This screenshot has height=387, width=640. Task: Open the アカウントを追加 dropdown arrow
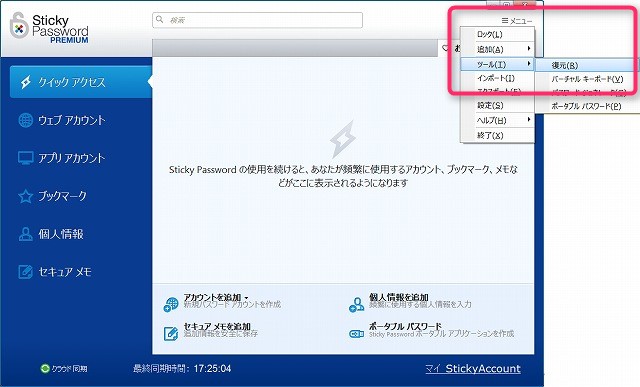(x=246, y=298)
